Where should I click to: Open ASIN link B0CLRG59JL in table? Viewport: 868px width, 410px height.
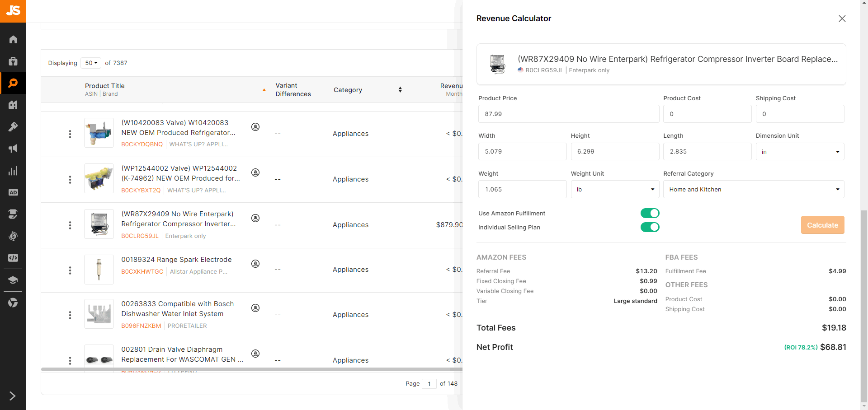pyautogui.click(x=140, y=236)
